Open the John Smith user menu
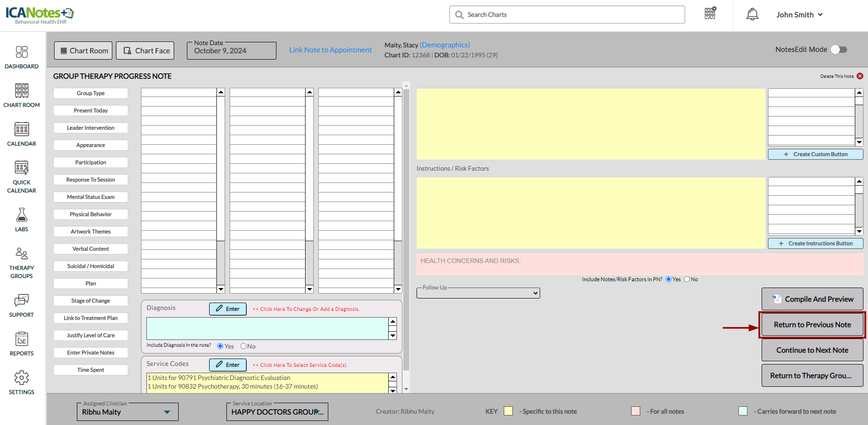 tap(799, 15)
